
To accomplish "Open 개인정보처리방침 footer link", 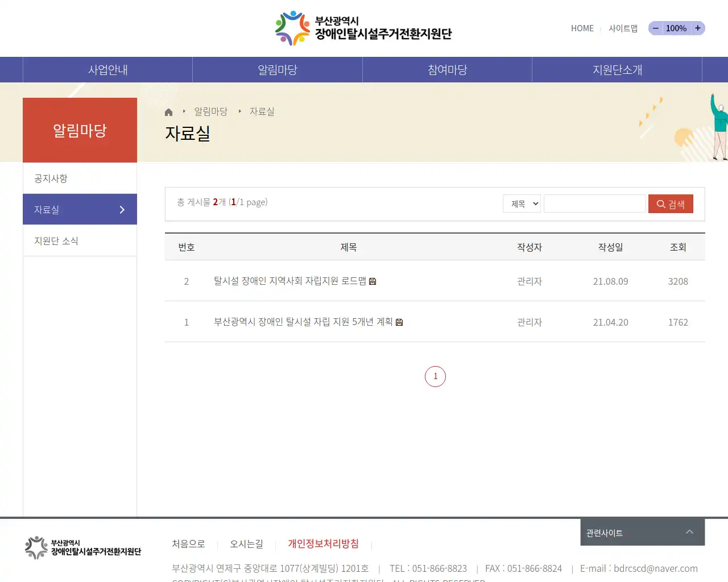I will 323,544.
